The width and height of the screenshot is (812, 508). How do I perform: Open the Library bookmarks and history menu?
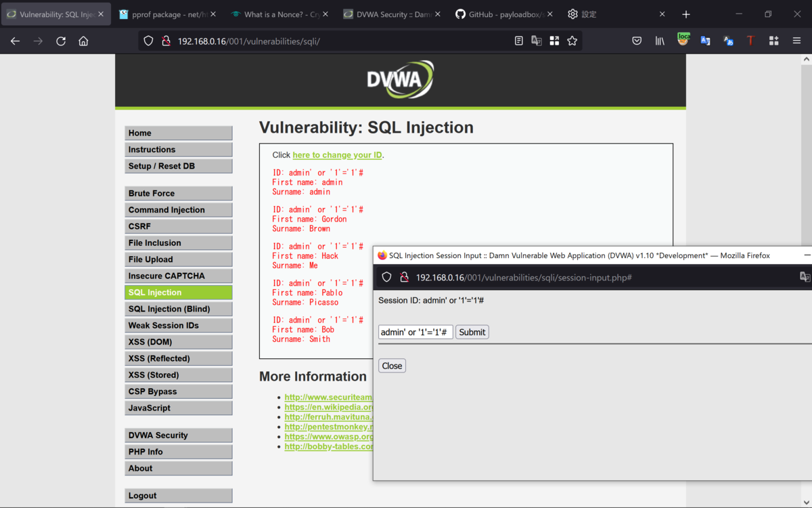click(660, 41)
